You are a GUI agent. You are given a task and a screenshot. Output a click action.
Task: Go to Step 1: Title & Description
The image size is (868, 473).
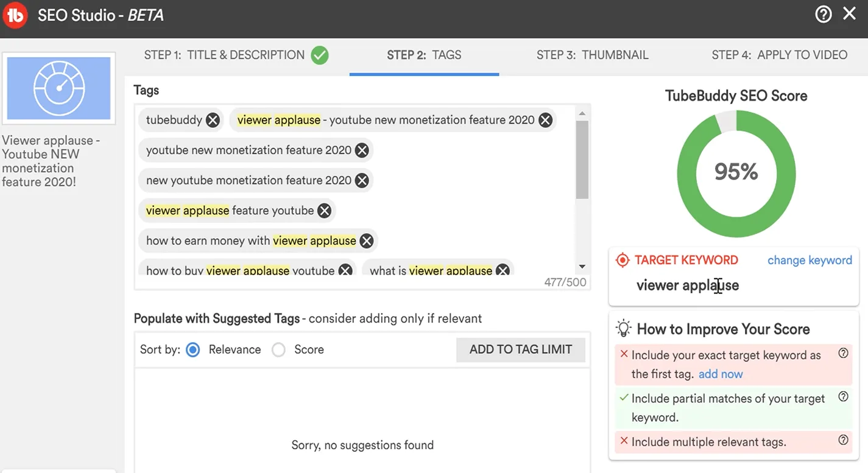pos(224,55)
